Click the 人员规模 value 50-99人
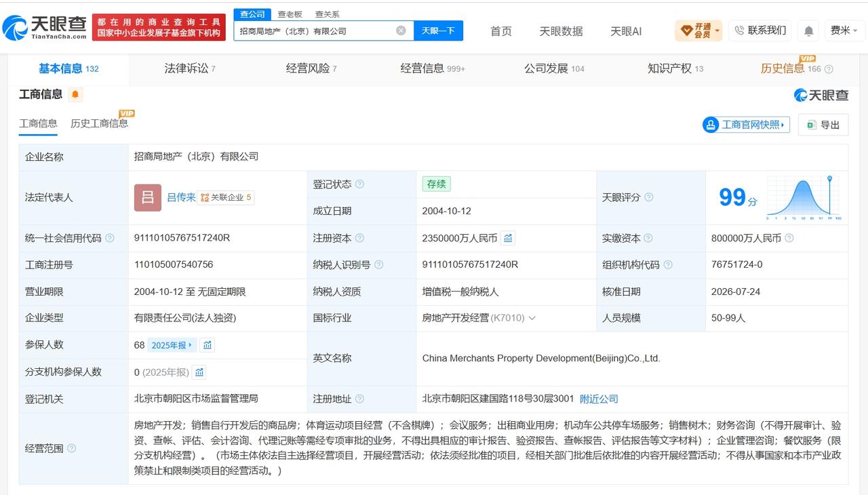The height and width of the screenshot is (495, 868). (x=728, y=318)
